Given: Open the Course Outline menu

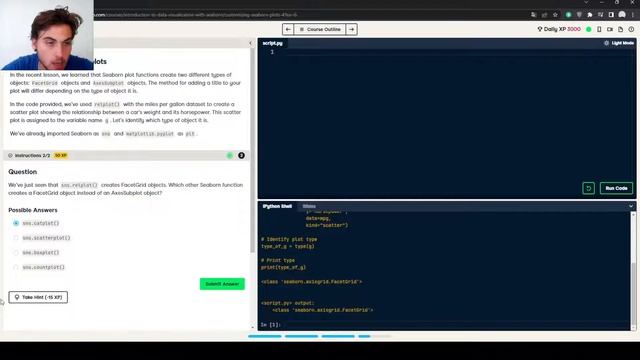Looking at the screenshot, I should click(320, 29).
